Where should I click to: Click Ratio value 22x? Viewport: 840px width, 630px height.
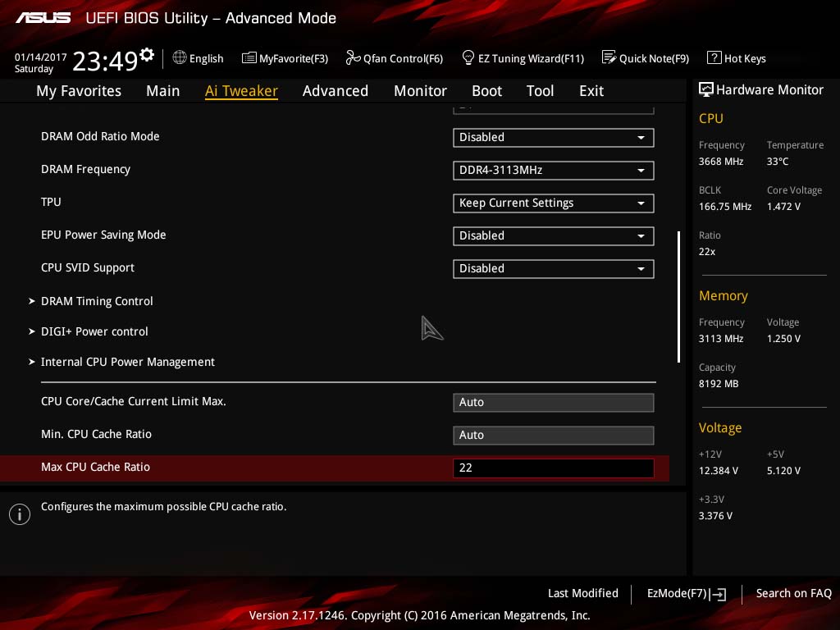coord(706,252)
